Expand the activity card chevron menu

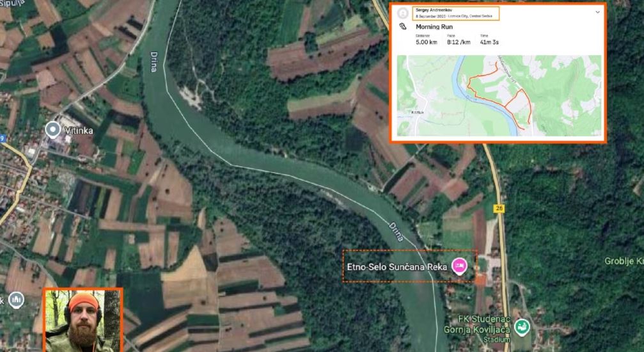(x=597, y=12)
